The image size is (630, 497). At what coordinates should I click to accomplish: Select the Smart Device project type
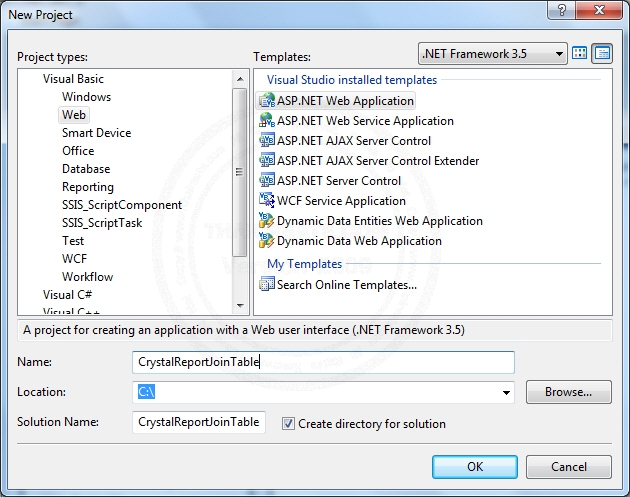coord(96,133)
